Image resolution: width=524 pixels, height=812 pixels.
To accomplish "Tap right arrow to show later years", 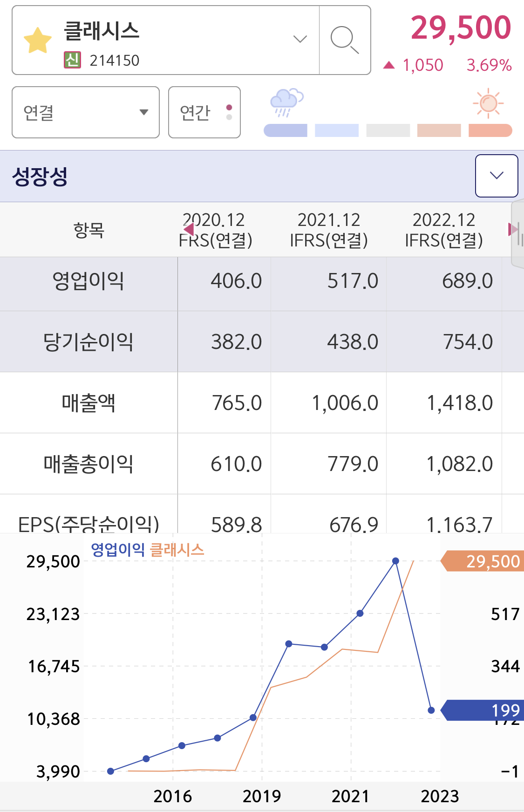I will click(513, 229).
